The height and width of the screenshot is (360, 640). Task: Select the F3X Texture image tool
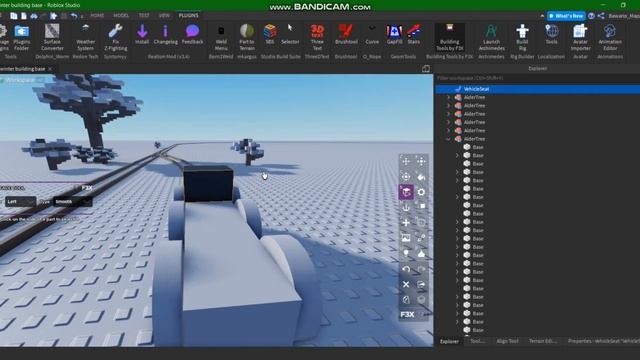406,238
